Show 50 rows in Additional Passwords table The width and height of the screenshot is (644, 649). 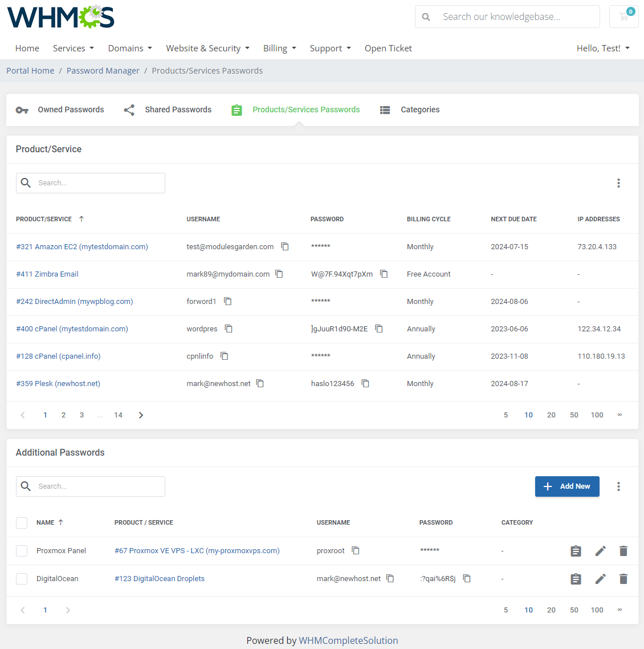[574, 610]
